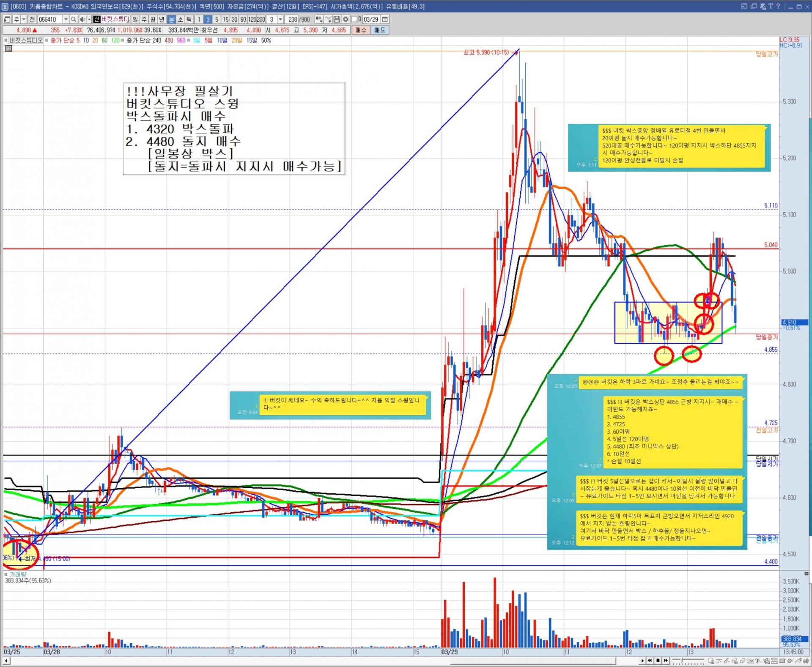The width and height of the screenshot is (812, 667).
Task: Save chart layout with floppy disk icon
Action: pyautogui.click(x=337, y=19)
